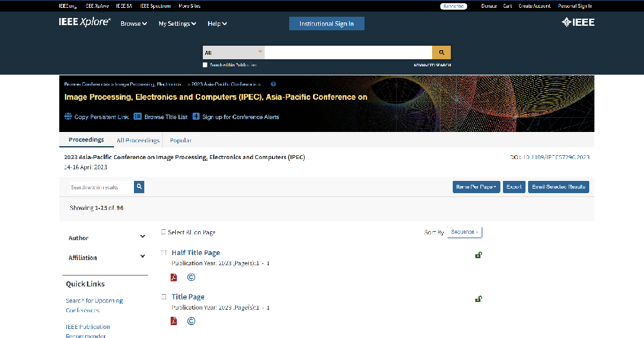Open the Browse menu
Screen dimensions: 644x338
(134, 24)
